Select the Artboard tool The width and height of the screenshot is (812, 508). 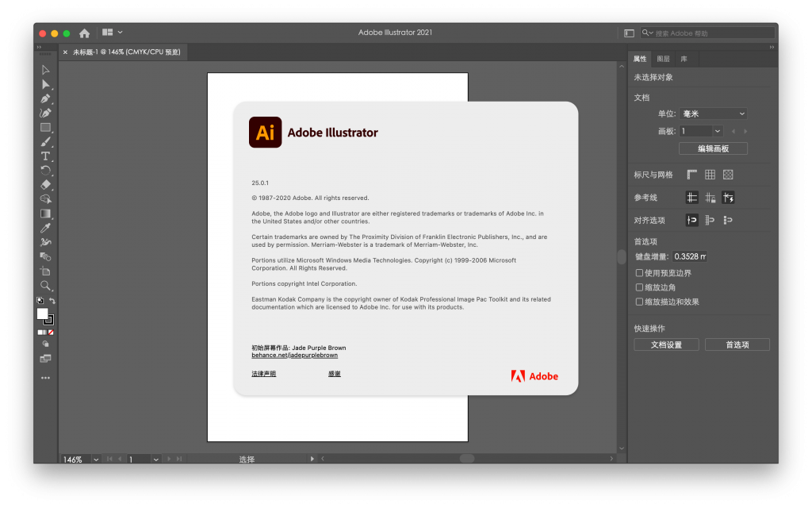click(x=45, y=271)
